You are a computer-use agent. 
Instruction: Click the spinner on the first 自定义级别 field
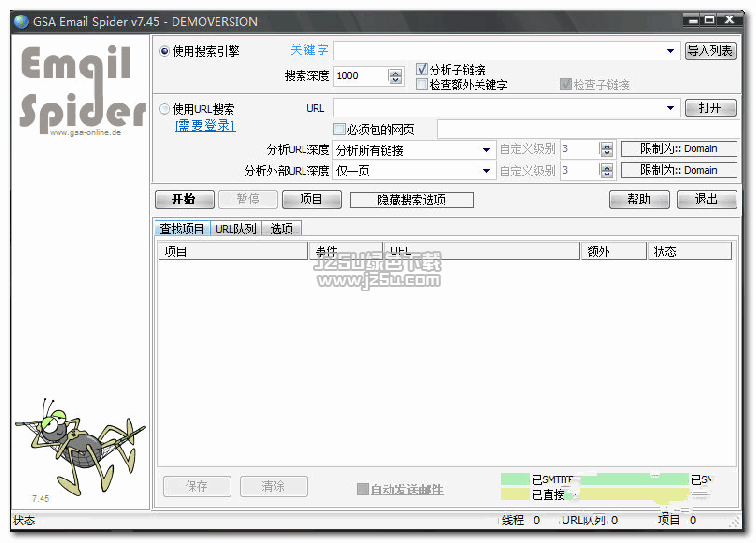click(607, 149)
